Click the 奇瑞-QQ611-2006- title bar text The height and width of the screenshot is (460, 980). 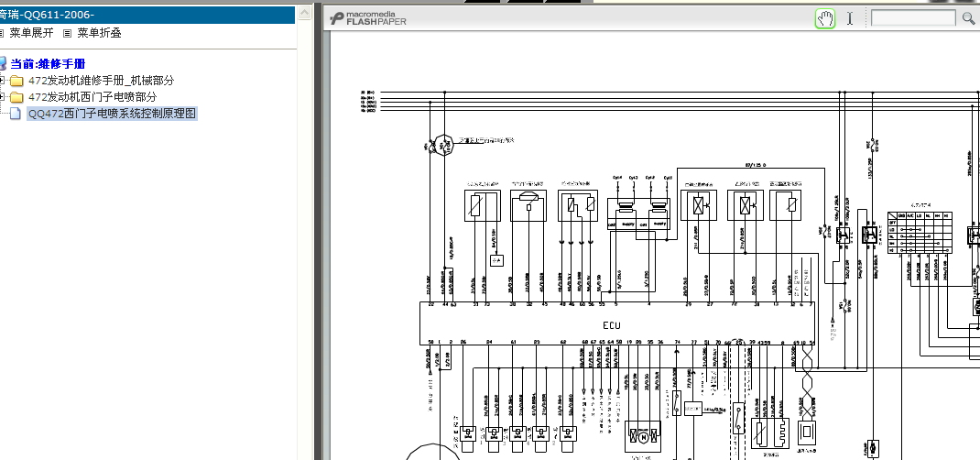coord(48,15)
